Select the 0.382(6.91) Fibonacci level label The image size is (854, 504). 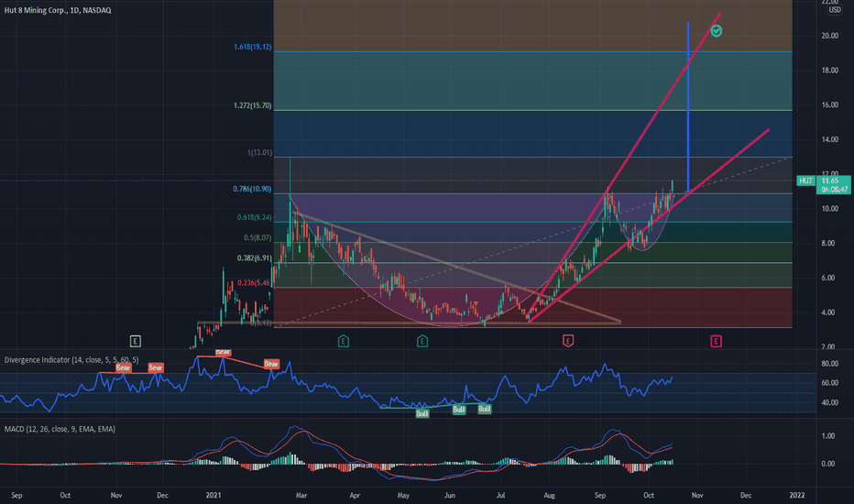pos(255,258)
